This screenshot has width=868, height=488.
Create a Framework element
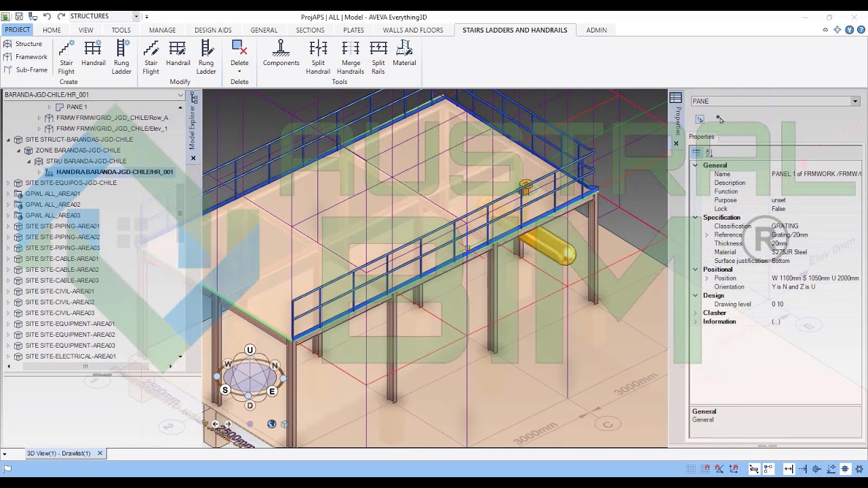(25, 57)
